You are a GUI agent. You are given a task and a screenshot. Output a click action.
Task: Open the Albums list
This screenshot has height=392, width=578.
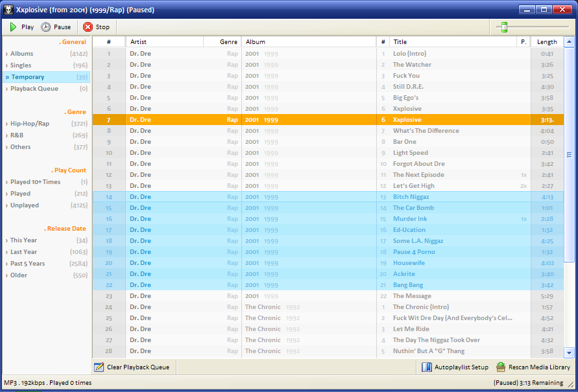coord(47,54)
